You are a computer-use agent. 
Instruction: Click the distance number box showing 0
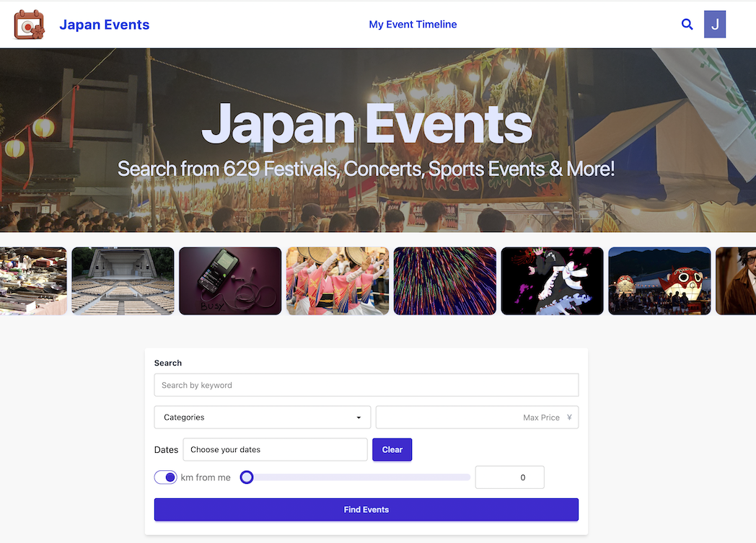509,477
